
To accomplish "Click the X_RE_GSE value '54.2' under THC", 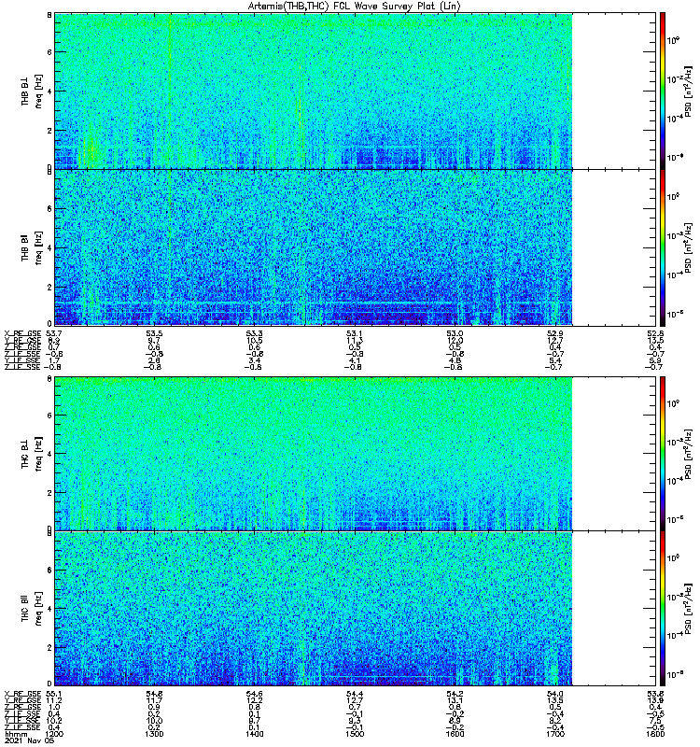I will tap(455, 694).
